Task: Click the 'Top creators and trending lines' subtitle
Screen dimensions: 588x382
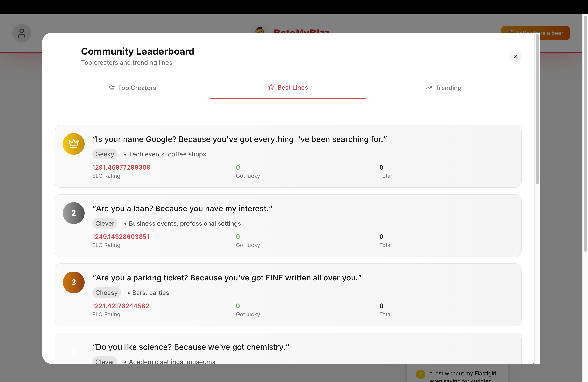Action: (127, 62)
